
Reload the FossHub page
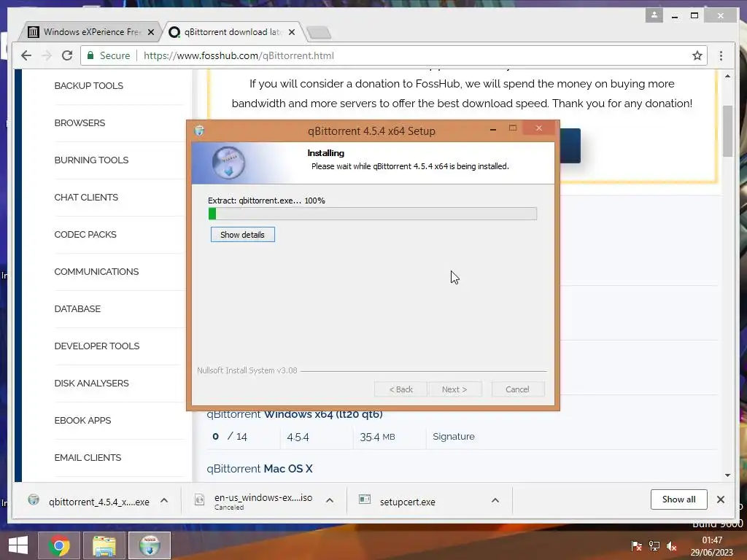[67, 55]
